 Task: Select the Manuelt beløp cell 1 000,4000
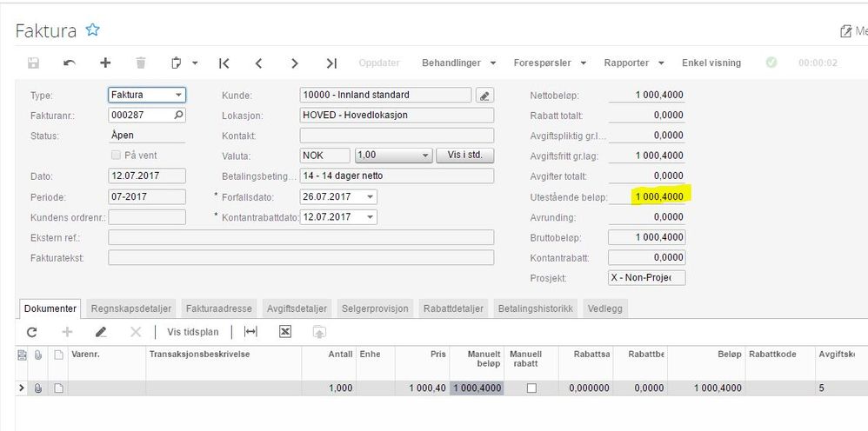[x=477, y=388]
